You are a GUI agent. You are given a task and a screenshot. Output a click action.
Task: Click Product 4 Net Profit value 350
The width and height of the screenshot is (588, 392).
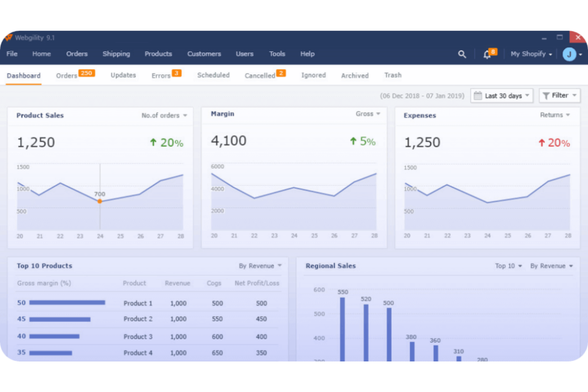(x=261, y=353)
